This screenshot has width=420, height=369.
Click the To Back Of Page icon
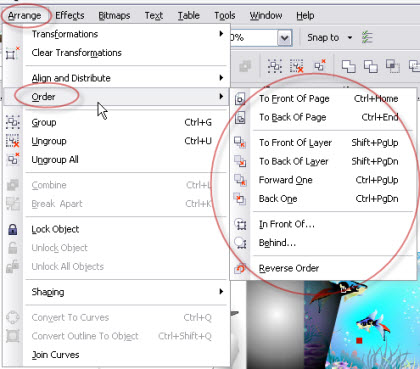pos(240,118)
